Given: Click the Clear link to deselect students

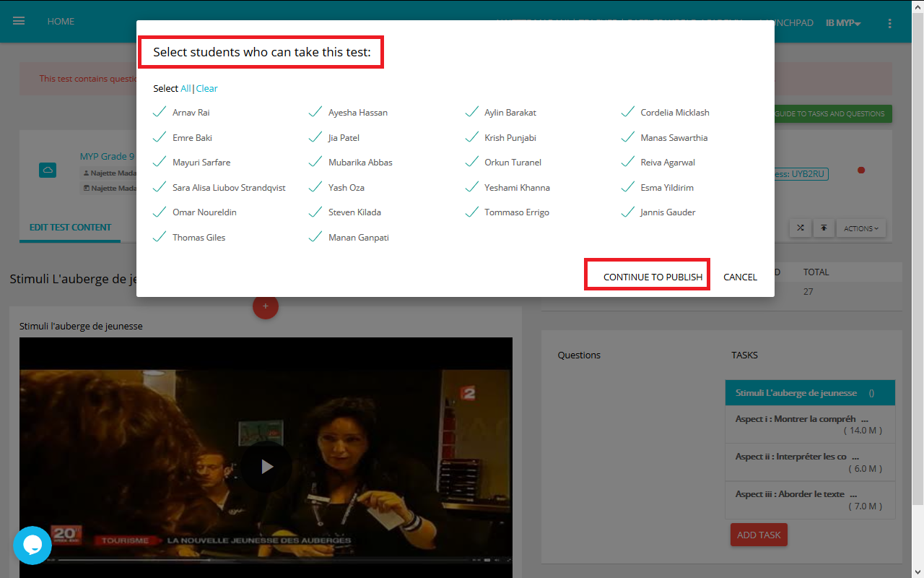Looking at the screenshot, I should (x=206, y=88).
